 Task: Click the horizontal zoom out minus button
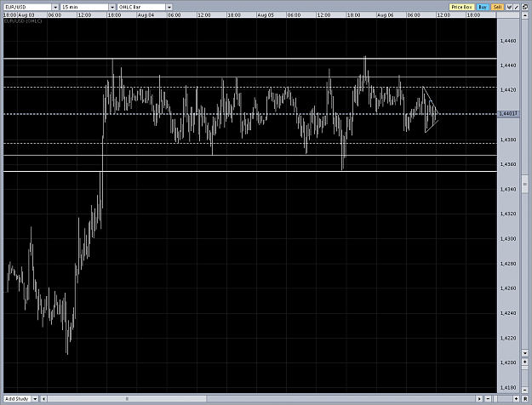[x=488, y=399]
